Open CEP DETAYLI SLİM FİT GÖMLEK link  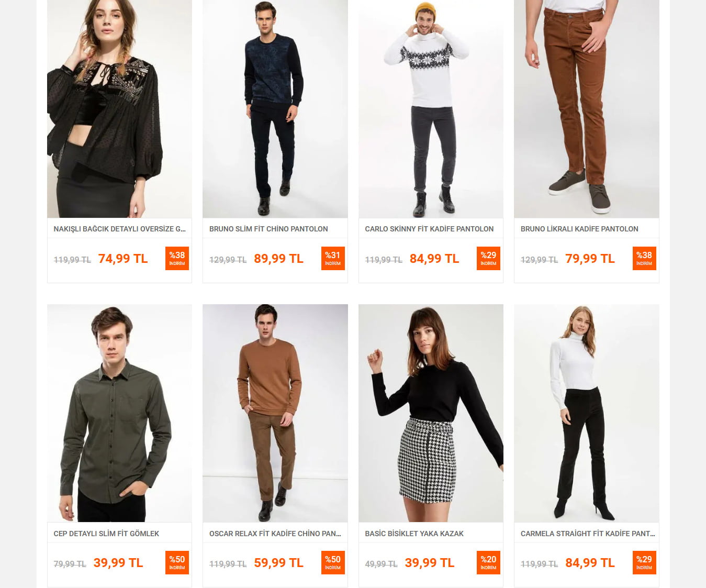tap(106, 534)
